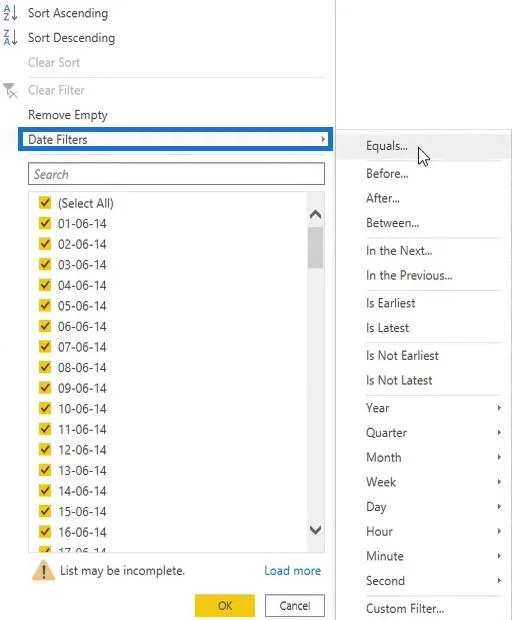Click the Sort Ascending A-Z icon

point(10,13)
